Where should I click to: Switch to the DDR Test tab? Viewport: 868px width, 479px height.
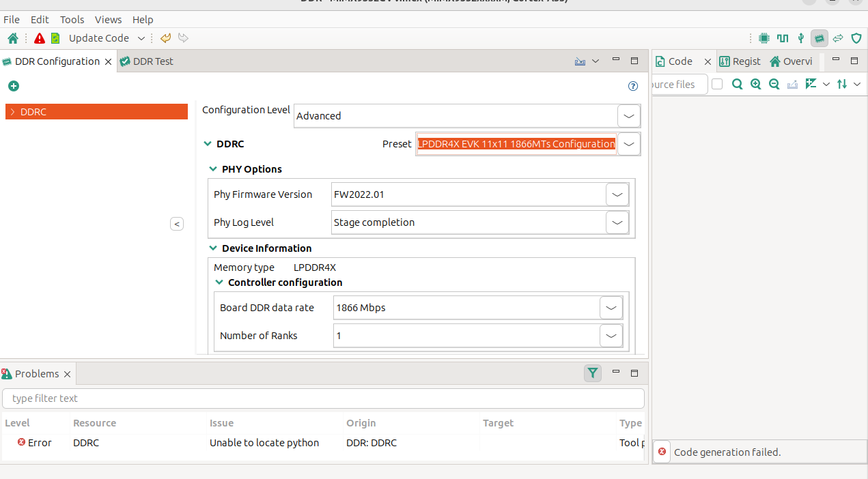(146, 61)
